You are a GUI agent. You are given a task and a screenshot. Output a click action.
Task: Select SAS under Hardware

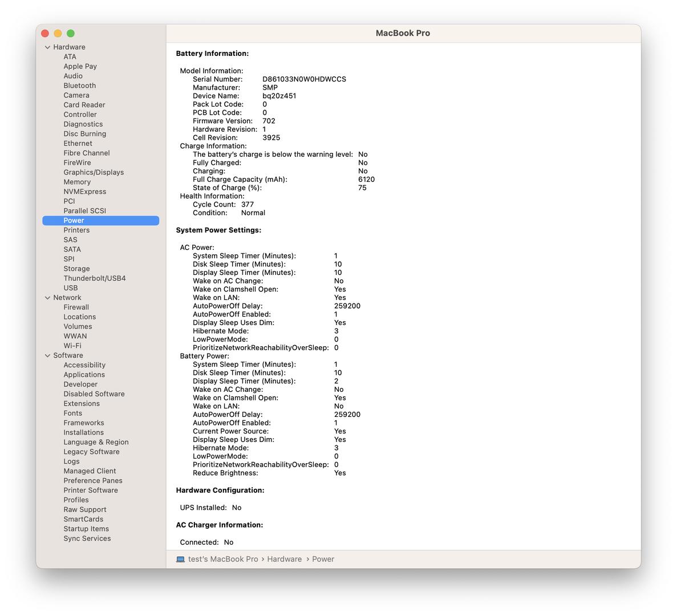tap(70, 240)
